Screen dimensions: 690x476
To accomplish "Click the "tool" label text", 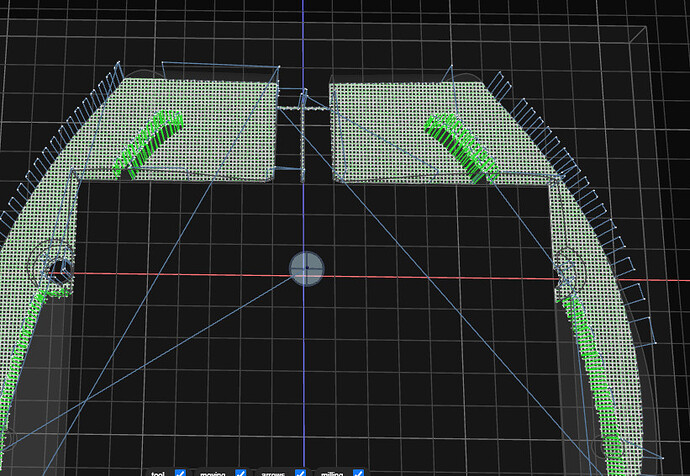I will coord(157,472).
